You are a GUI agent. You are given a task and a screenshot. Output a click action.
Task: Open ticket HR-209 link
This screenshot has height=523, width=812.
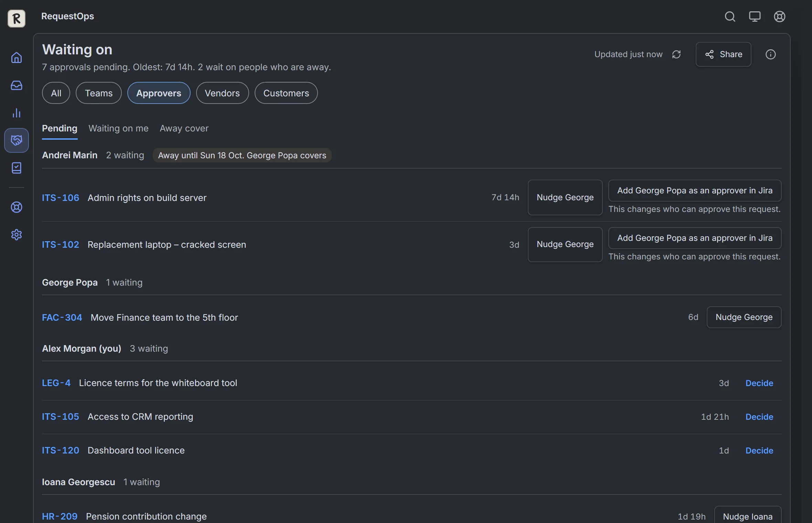tap(60, 516)
